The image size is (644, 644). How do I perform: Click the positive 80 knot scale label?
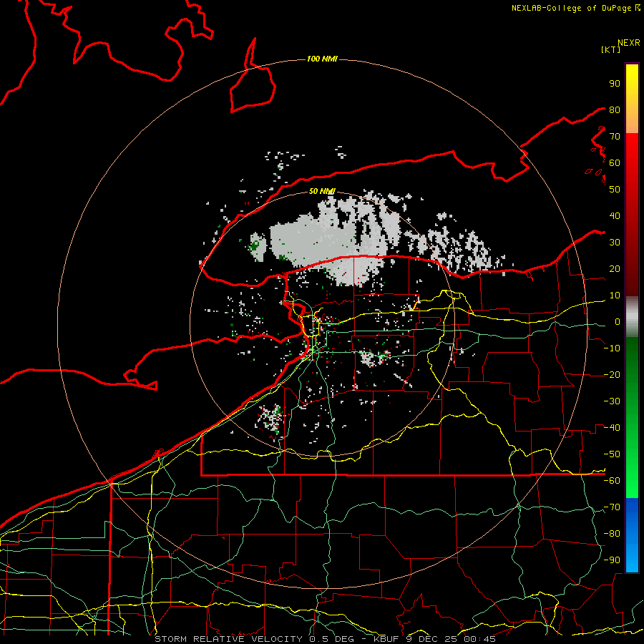tap(615, 109)
